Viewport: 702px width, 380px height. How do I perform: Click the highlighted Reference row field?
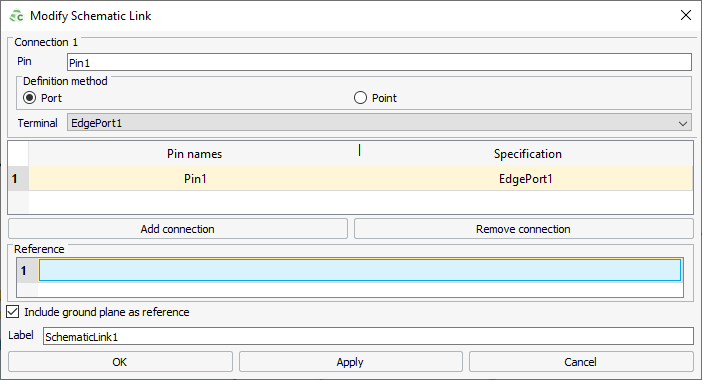(360, 270)
